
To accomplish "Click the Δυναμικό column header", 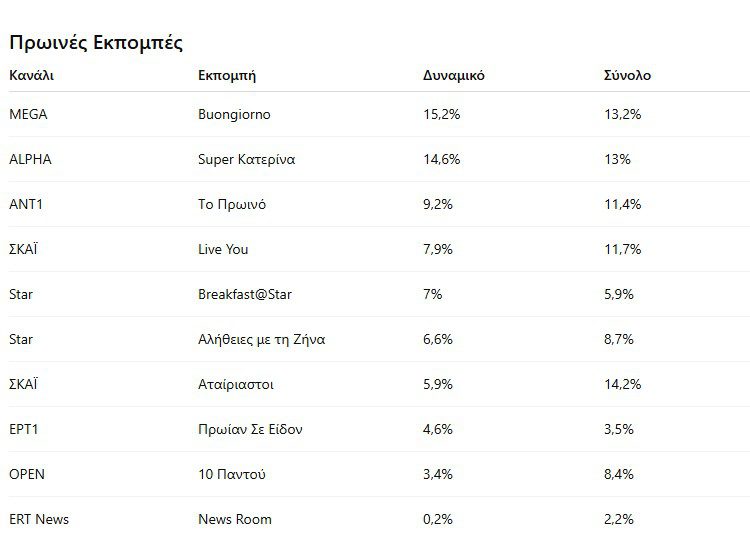I will tap(454, 75).
